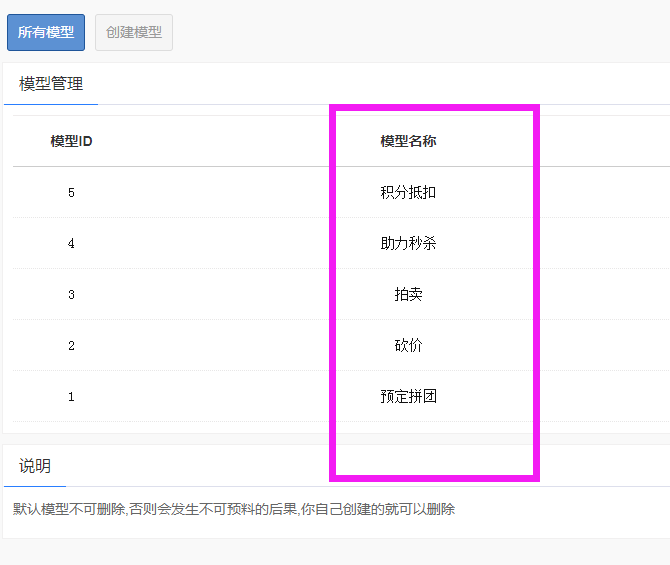
Task: Switch to the 模型管理 tab
Action: click(51, 84)
